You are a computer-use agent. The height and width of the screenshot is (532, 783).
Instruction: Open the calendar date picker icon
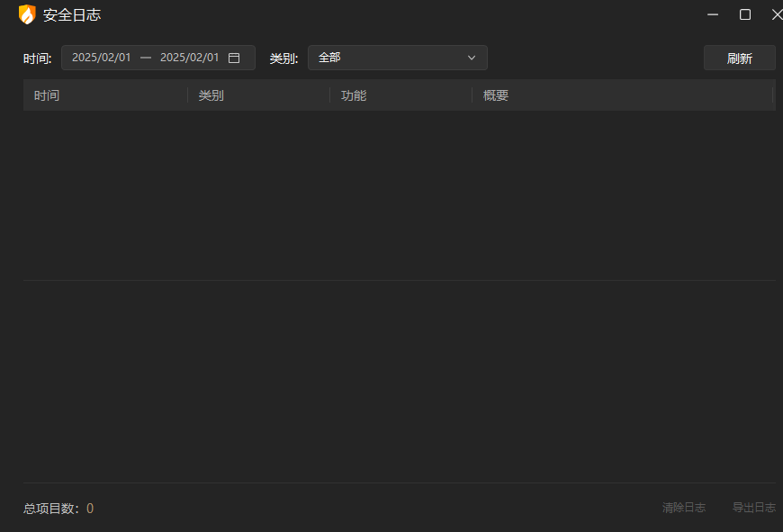(234, 58)
